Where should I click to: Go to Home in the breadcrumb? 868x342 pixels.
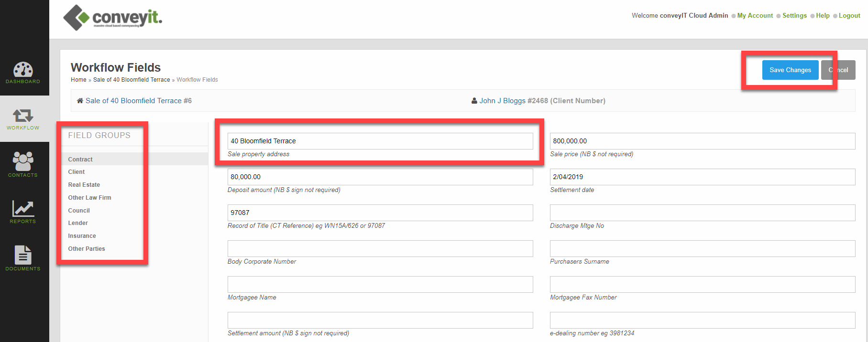point(78,80)
